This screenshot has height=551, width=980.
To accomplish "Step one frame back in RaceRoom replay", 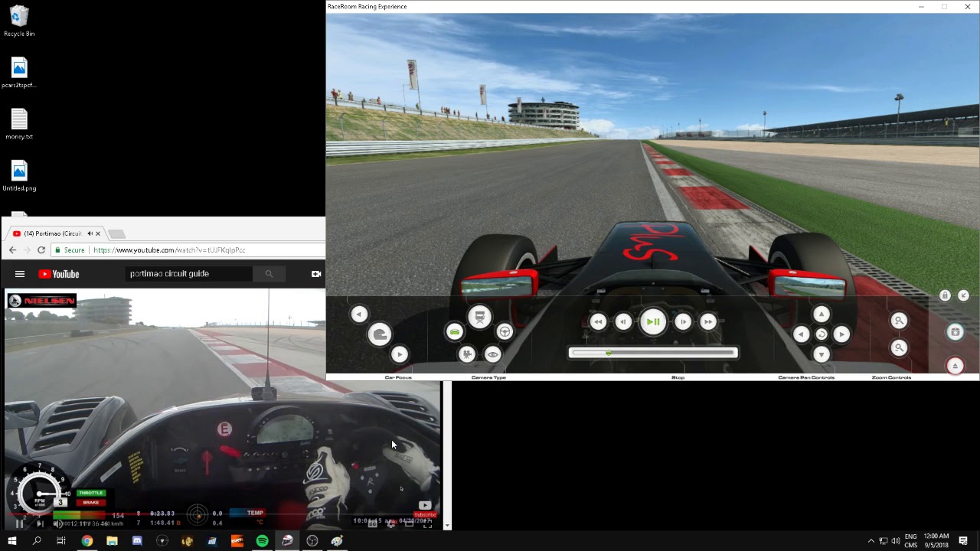I will [623, 322].
